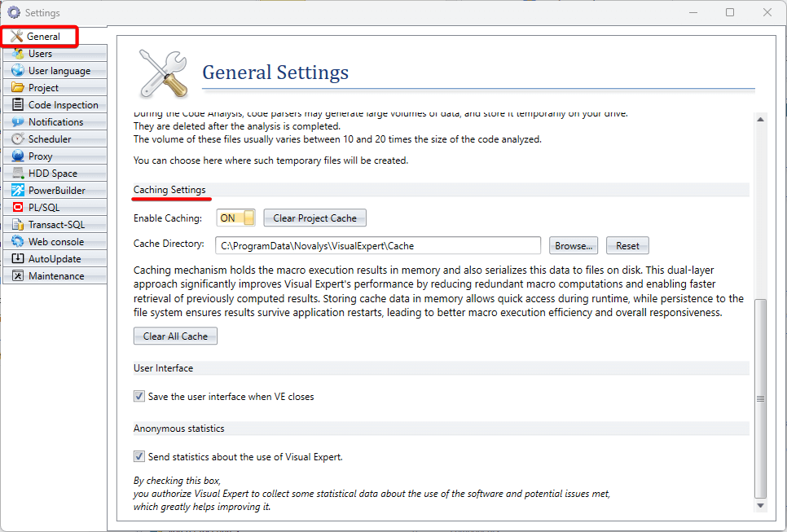Select the Code Inspection icon
Screen dimensions: 787x532
[19, 104]
